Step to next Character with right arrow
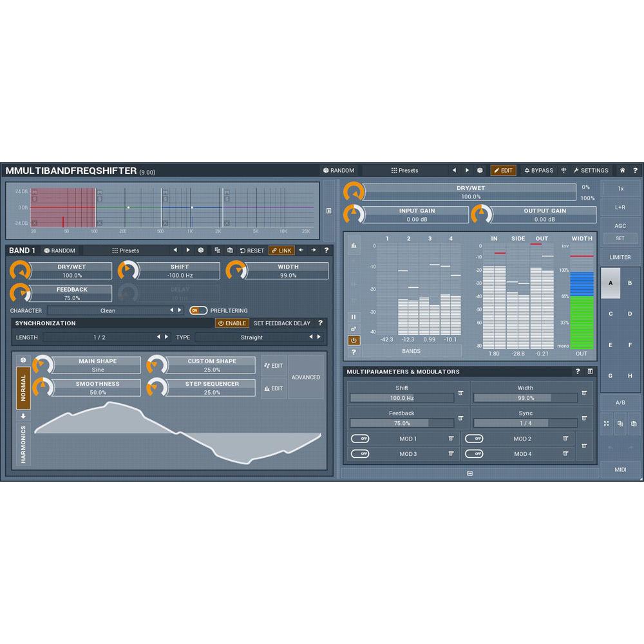Screen dimensions: 644x644 (179, 310)
